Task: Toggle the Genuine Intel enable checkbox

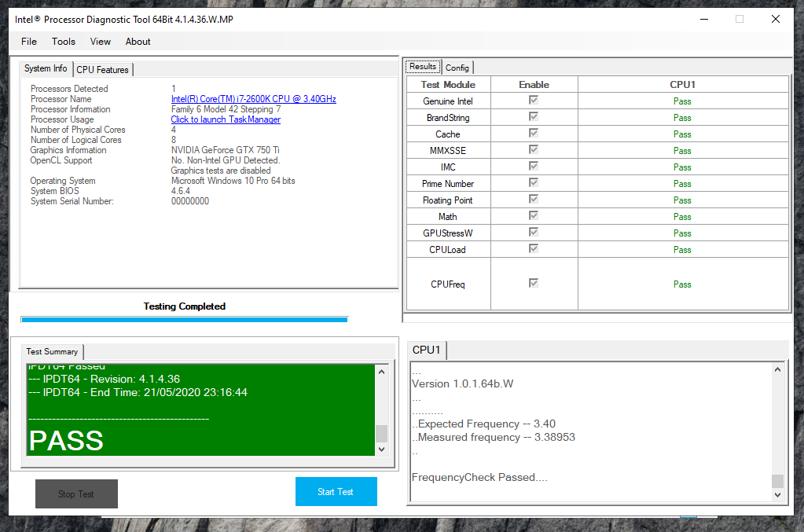Action: tap(534, 101)
